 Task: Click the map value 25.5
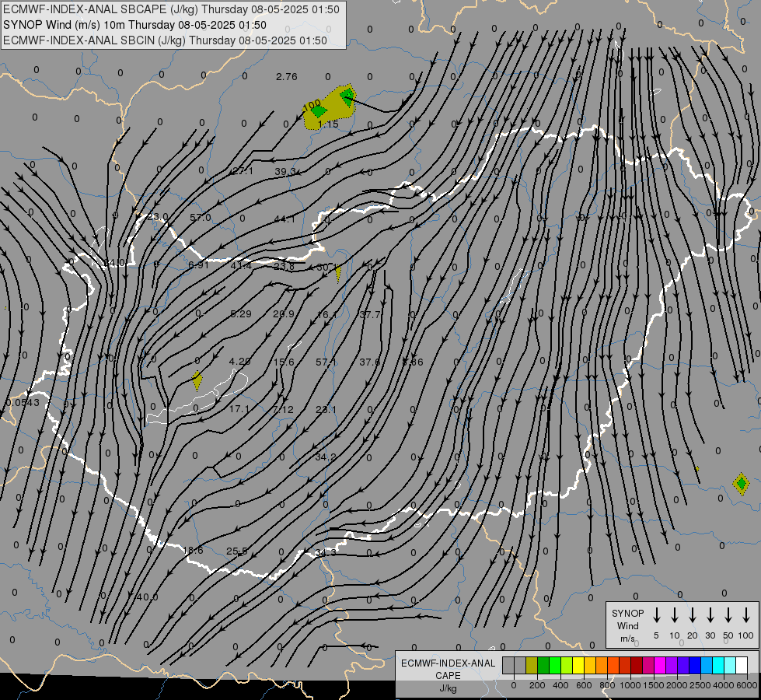237,551
